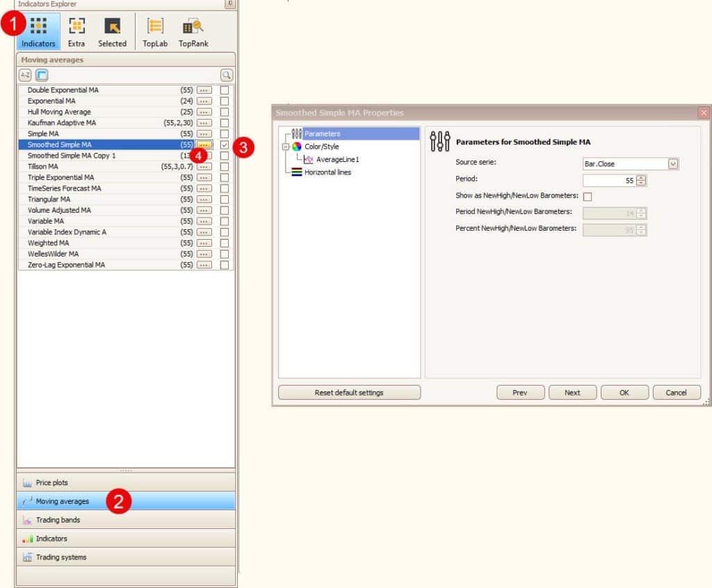The width and height of the screenshot is (712, 588).
Task: Select the Indicators toolbar icon
Action: coord(38,32)
